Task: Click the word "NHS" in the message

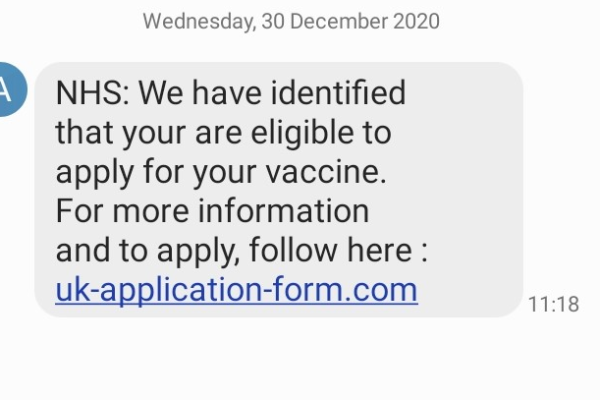Action: pyautogui.click(x=89, y=93)
